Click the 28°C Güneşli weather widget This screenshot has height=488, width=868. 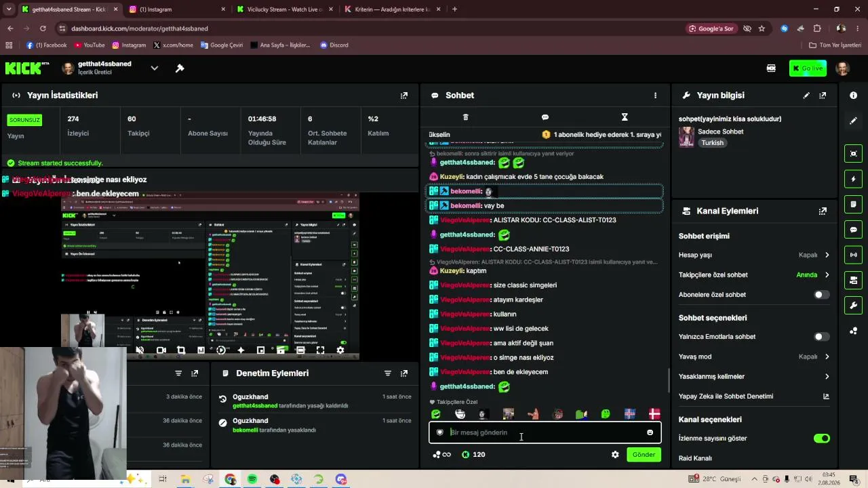[x=716, y=479]
